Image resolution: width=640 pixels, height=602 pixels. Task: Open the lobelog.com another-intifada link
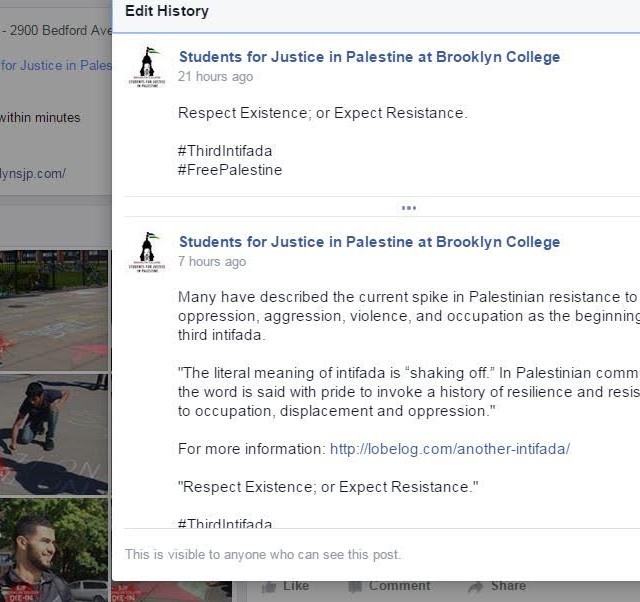(x=450, y=449)
